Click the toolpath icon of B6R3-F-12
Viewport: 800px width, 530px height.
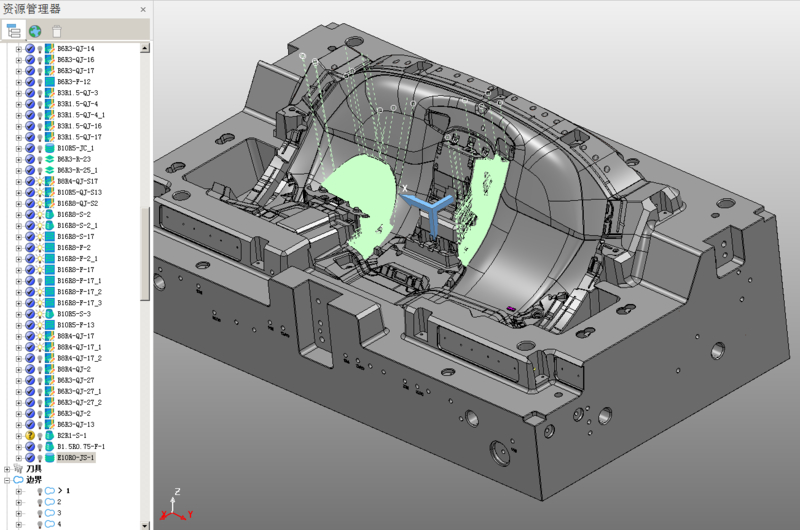pos(49,82)
